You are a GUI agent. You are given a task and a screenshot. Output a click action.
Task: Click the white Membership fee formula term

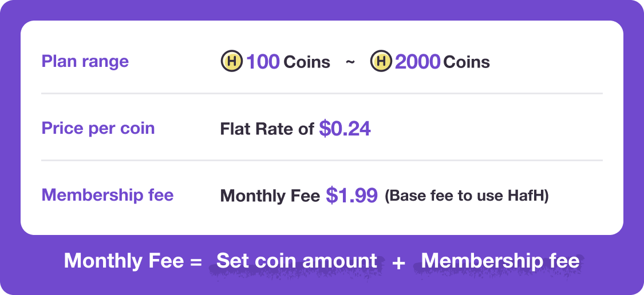(500, 261)
